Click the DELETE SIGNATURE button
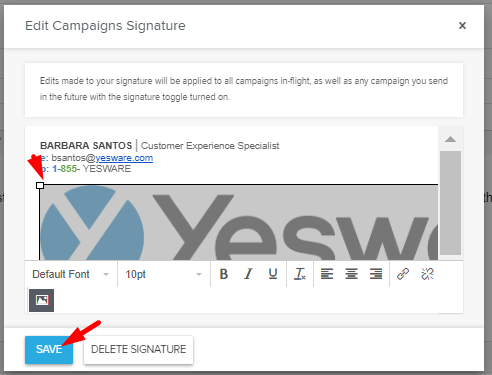This screenshot has height=375, width=492. (139, 349)
